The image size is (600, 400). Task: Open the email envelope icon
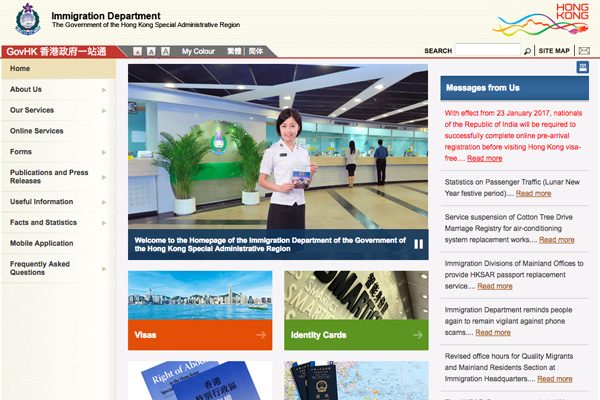point(584,51)
